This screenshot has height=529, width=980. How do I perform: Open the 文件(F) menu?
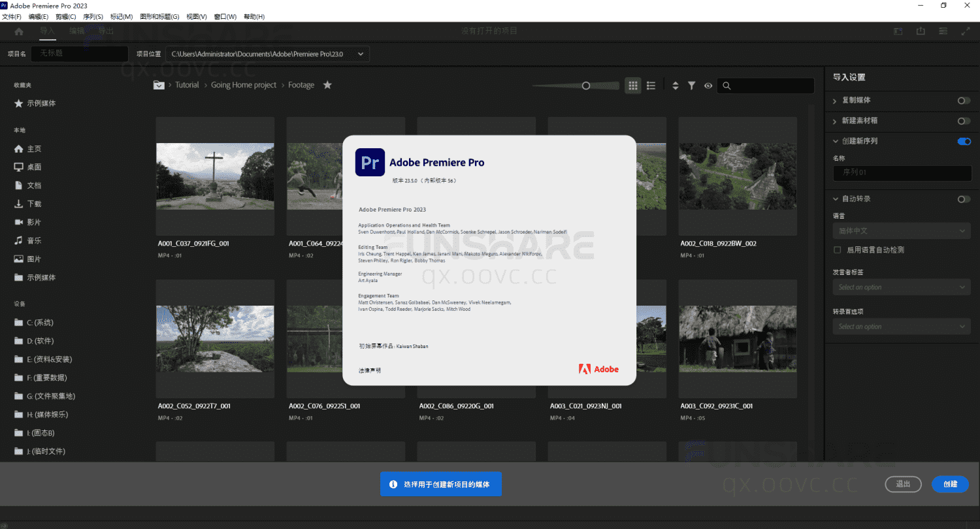[12, 16]
